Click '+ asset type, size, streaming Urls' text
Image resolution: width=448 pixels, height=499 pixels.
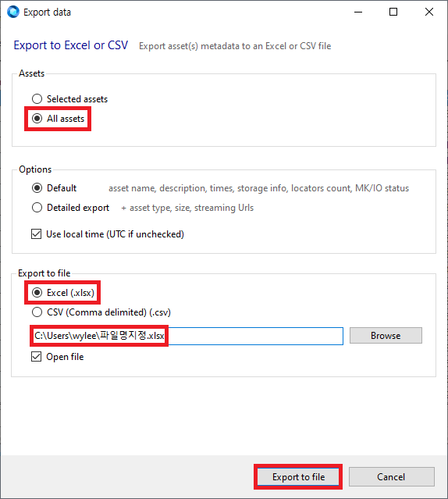coord(187,208)
